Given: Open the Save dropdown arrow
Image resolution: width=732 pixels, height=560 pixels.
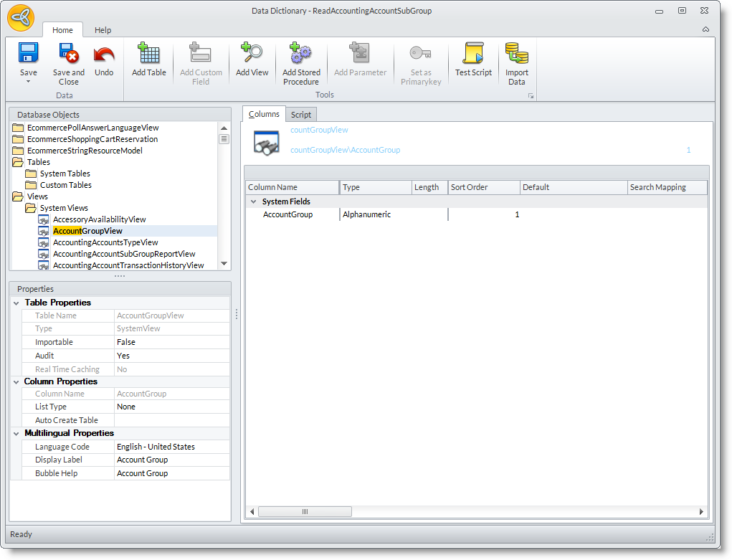Looking at the screenshot, I should tap(29, 82).
